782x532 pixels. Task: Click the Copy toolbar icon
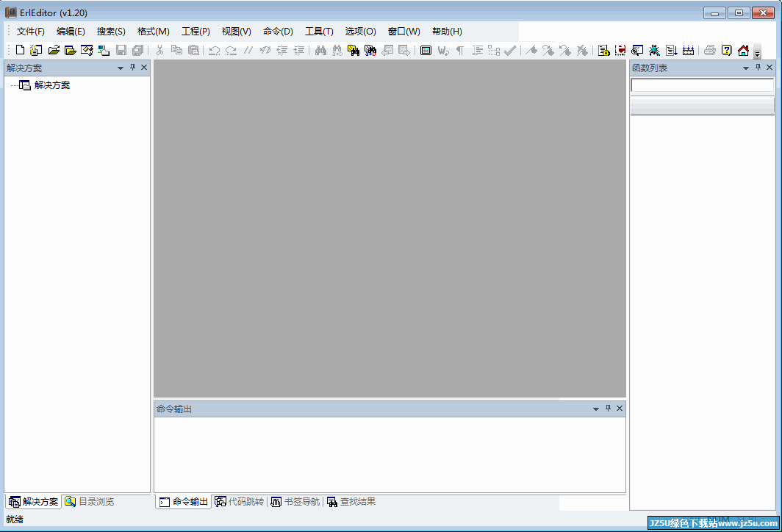176,50
